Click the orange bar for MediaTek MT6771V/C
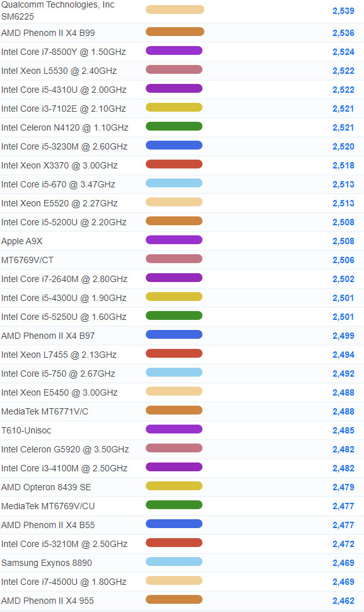This screenshot has height=612, width=364. (x=174, y=410)
